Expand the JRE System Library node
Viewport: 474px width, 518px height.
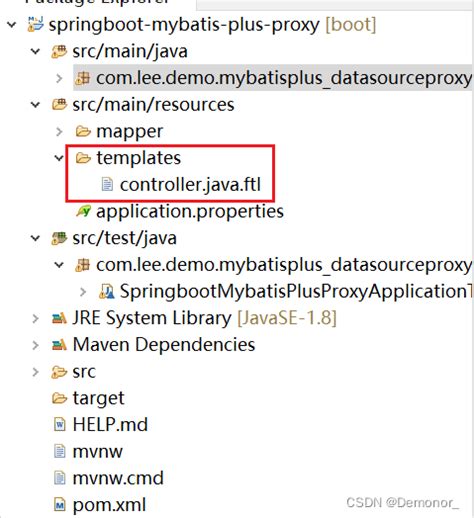point(35,318)
